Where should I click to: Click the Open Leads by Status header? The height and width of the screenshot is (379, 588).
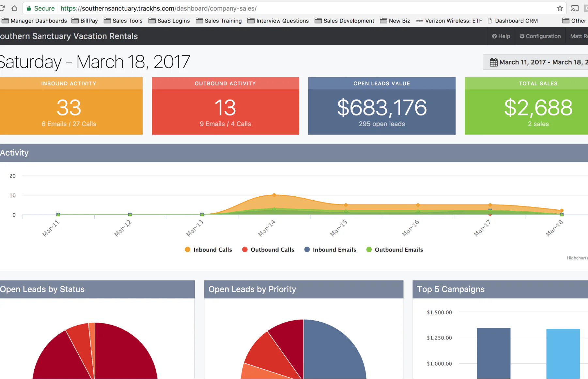tap(97, 289)
